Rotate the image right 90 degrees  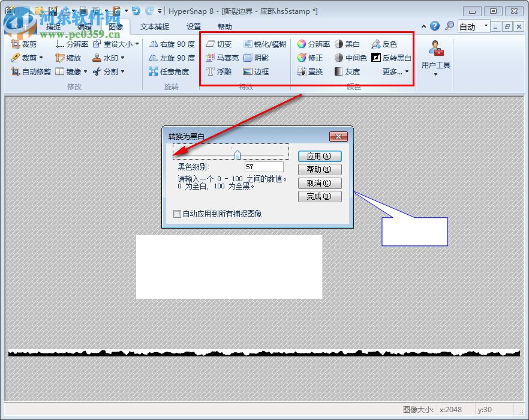click(x=172, y=44)
